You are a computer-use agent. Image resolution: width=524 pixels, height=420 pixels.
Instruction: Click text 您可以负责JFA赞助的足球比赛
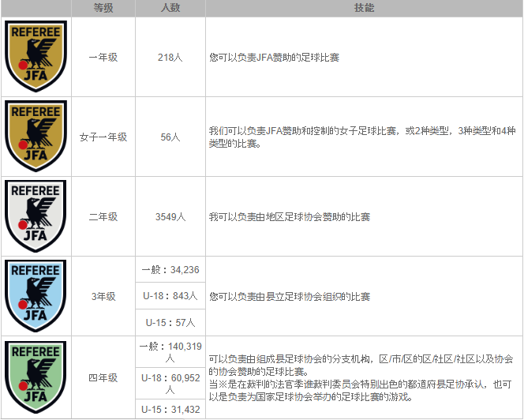(x=275, y=58)
